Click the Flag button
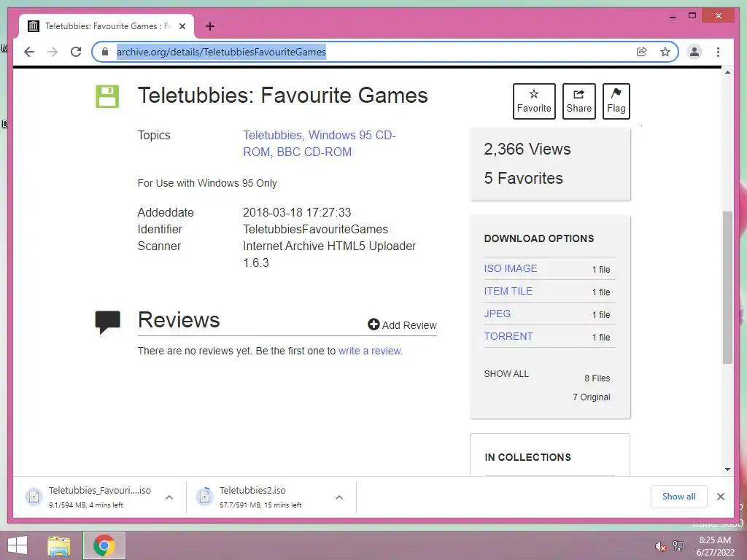The image size is (747, 560). tap(616, 101)
